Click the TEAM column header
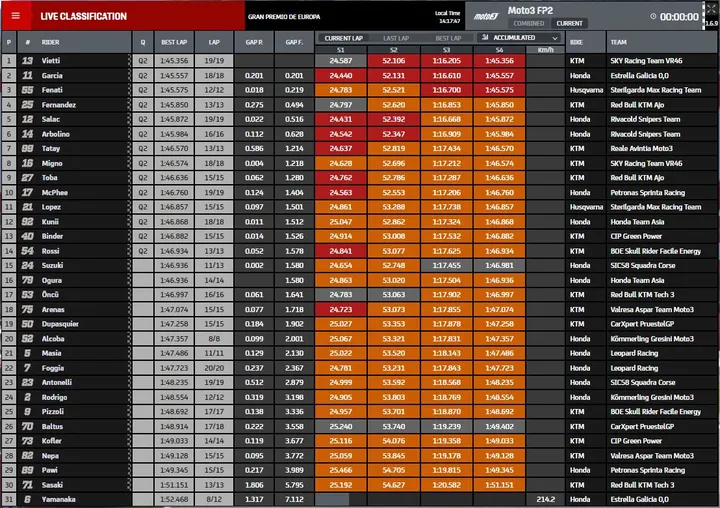Viewport: 720px width, 508px height. click(x=619, y=42)
